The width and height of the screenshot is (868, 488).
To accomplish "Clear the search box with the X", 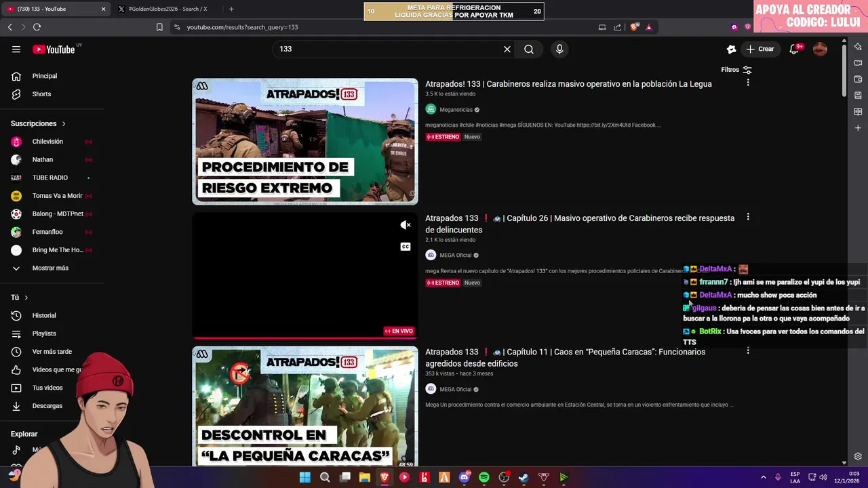I will [507, 49].
